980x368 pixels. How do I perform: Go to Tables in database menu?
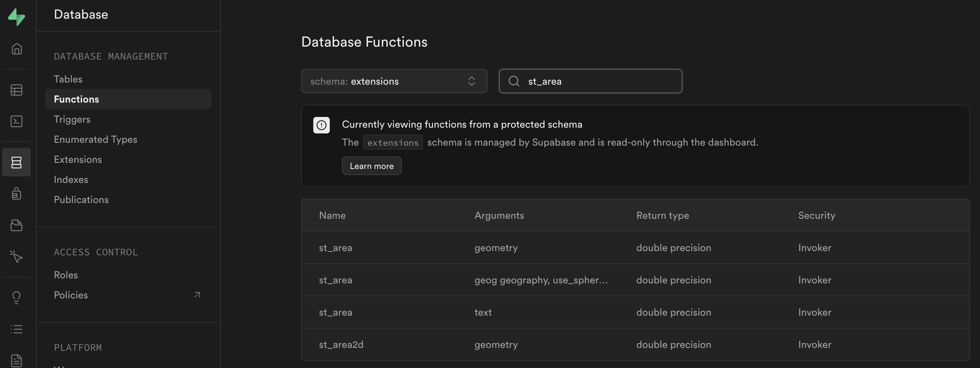click(x=68, y=79)
